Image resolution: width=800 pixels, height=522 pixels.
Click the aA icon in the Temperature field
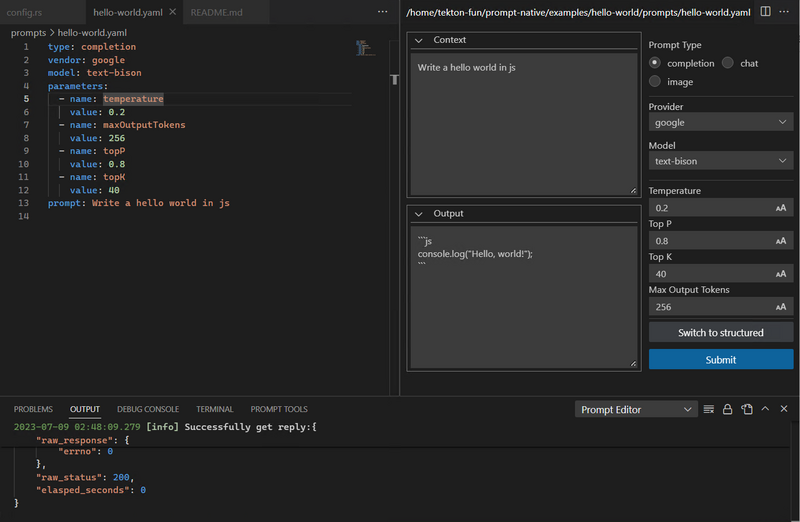click(780, 208)
